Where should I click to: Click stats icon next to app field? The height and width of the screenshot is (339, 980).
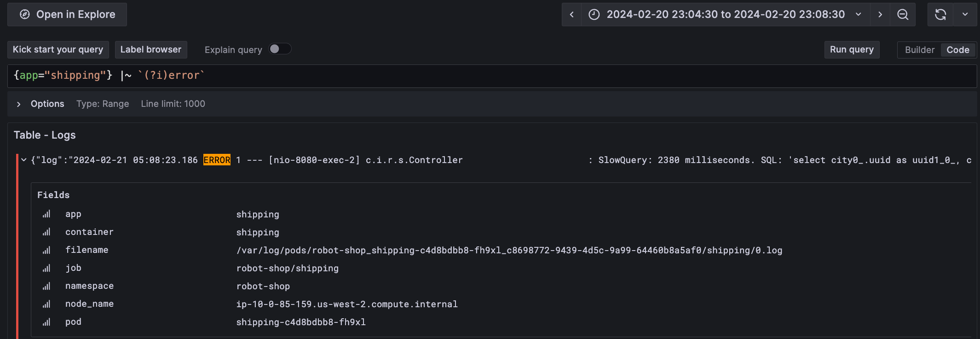(46, 214)
